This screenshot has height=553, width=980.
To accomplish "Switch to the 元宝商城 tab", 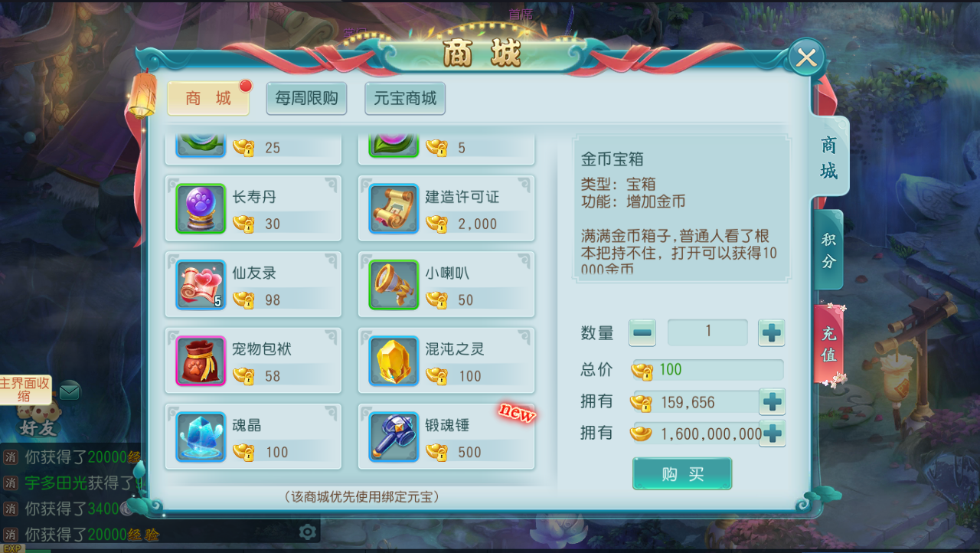I will [405, 98].
